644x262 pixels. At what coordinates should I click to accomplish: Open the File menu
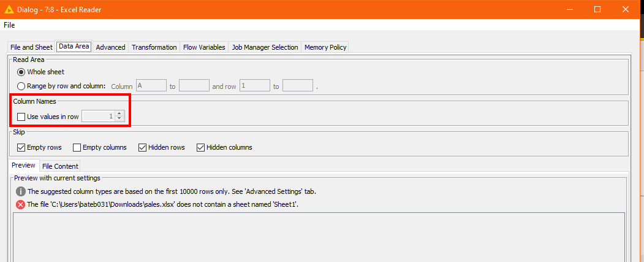point(9,25)
